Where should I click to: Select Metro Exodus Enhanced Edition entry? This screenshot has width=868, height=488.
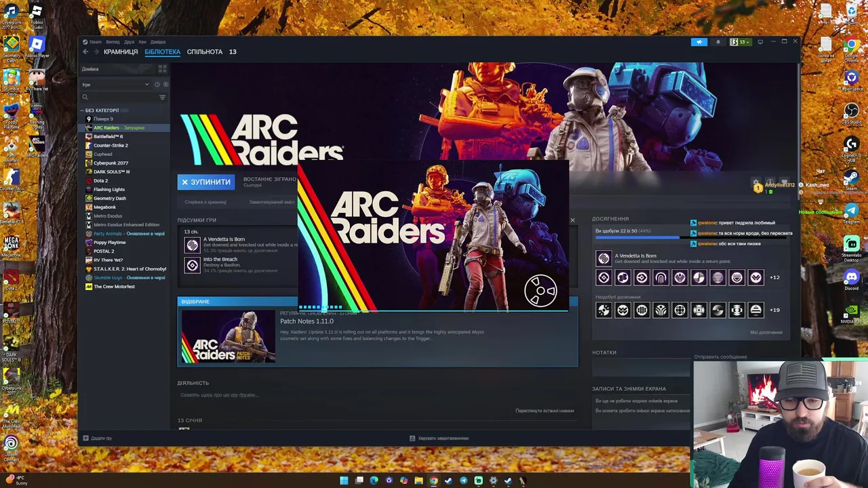pyautogui.click(x=125, y=224)
